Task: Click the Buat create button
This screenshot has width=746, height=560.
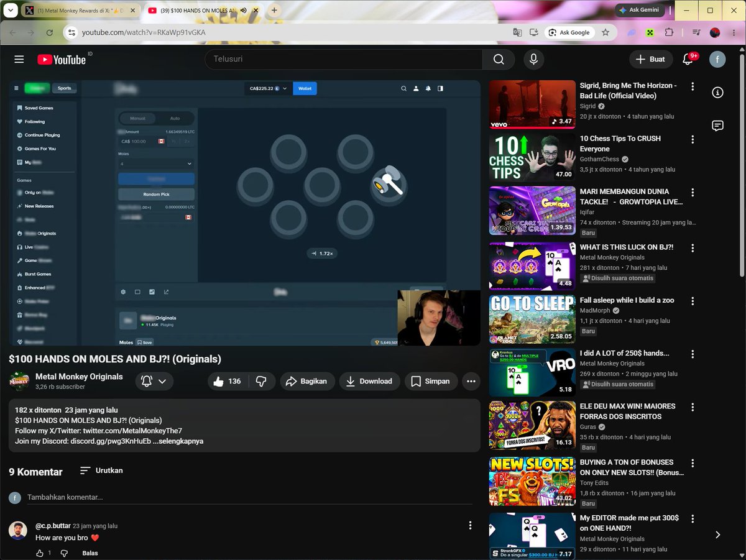Action: pyautogui.click(x=651, y=59)
